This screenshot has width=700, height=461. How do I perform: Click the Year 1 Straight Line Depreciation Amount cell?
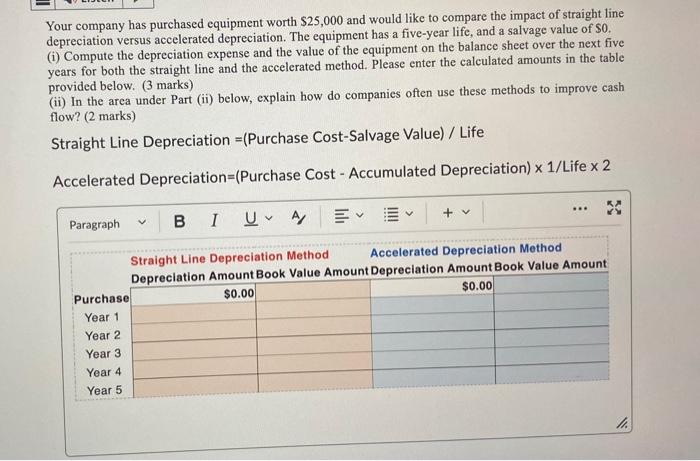point(194,313)
